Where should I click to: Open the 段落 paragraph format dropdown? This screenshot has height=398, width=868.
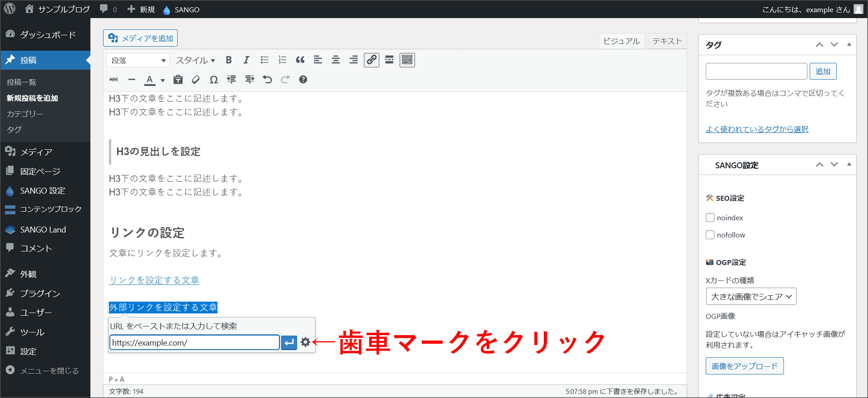coord(138,61)
